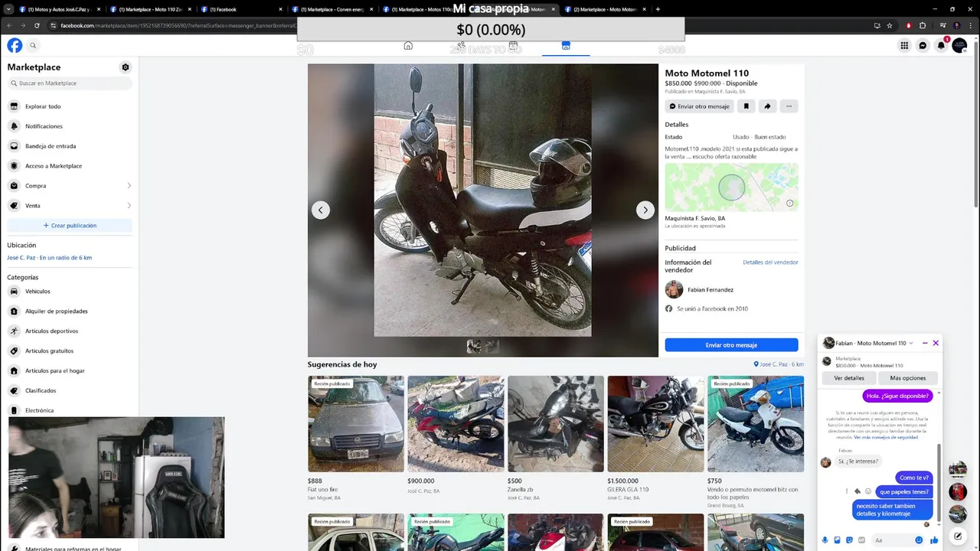Click the Buscar en Marketplace search field
Screen dimensions: 980x551
tap(70, 83)
